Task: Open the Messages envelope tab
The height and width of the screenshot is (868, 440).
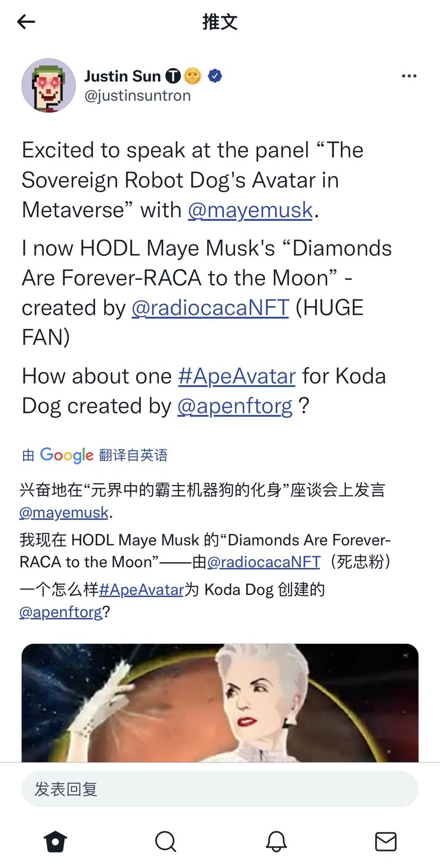Action: tap(386, 841)
